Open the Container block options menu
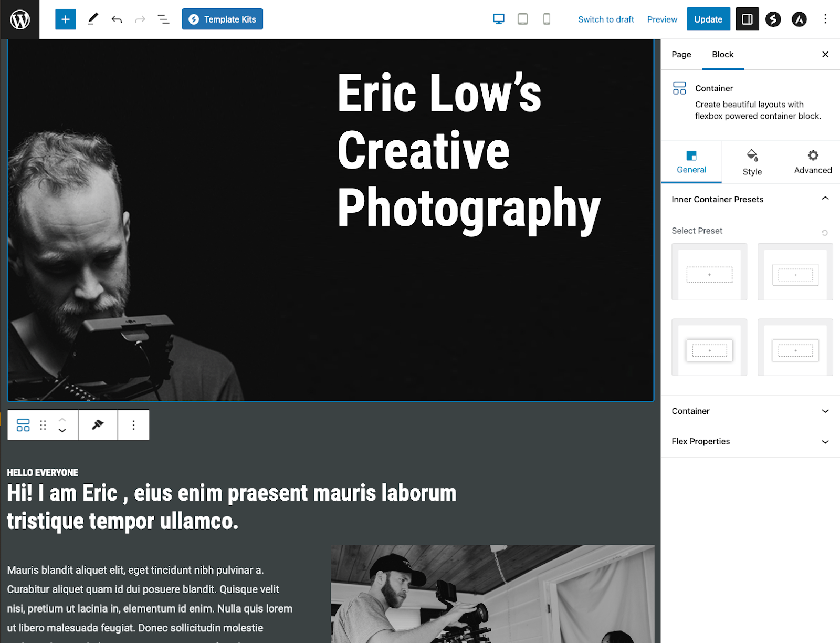840x643 pixels. coord(133,424)
